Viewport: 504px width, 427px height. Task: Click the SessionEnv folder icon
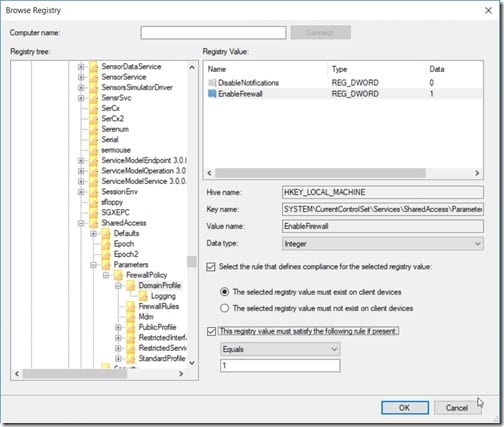(94, 192)
